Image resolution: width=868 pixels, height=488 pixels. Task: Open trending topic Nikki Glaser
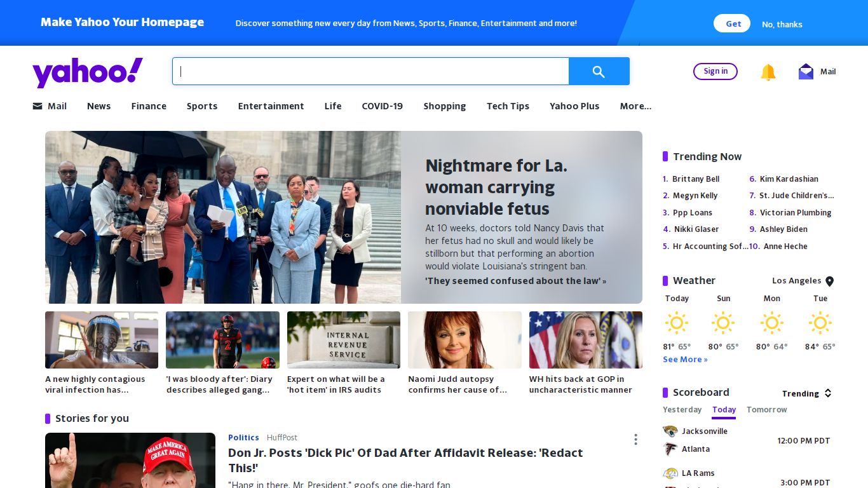(x=696, y=229)
